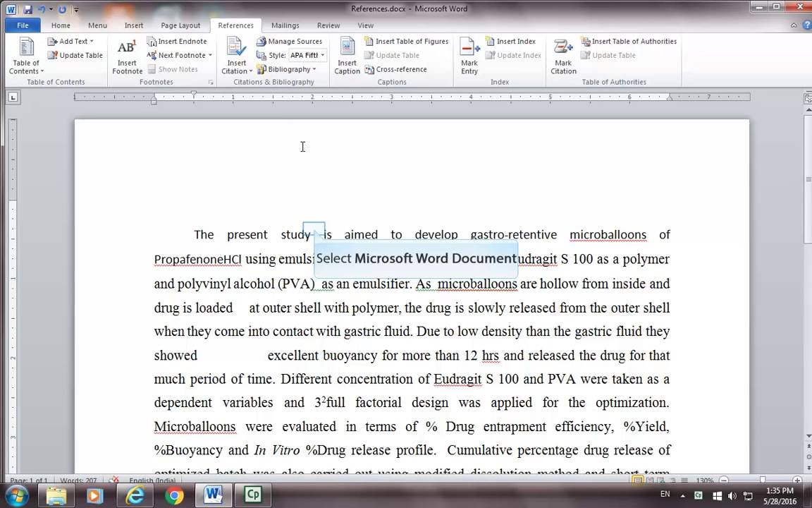Click the Redo icon in Quick Access Toolbar
812x508 pixels.
(x=62, y=9)
